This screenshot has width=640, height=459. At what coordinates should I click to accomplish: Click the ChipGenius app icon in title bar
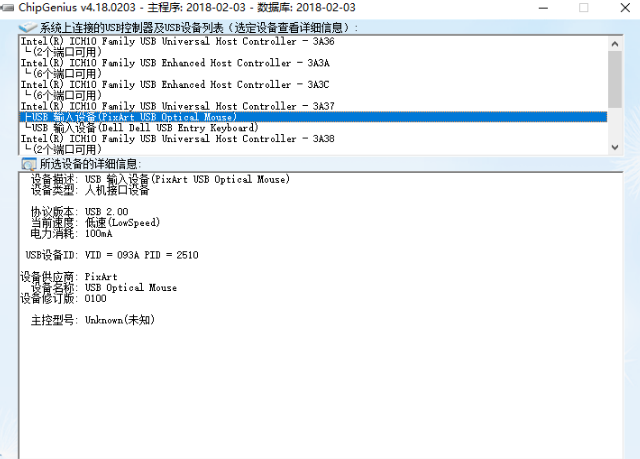[x=7, y=7]
